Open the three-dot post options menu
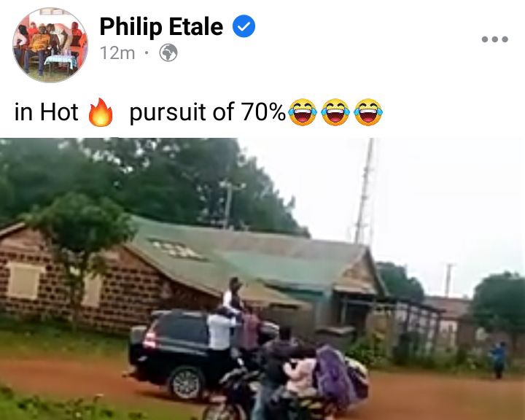The image size is (525, 420). (x=495, y=39)
